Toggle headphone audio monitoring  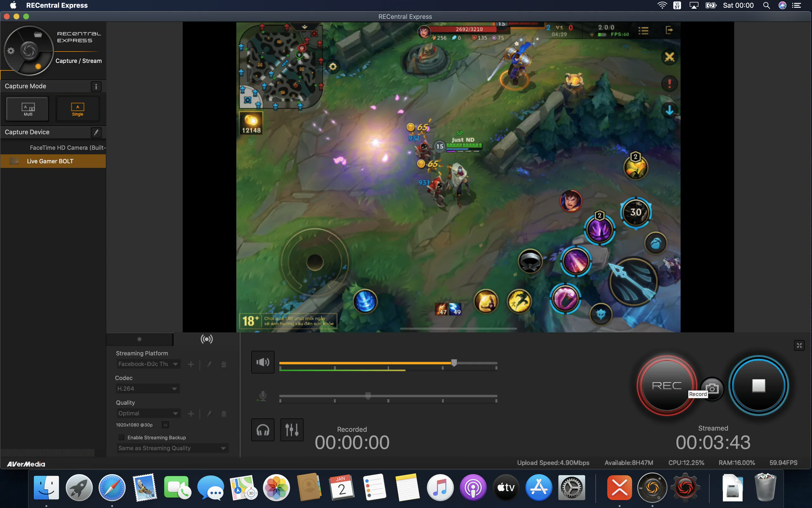pyautogui.click(x=263, y=430)
